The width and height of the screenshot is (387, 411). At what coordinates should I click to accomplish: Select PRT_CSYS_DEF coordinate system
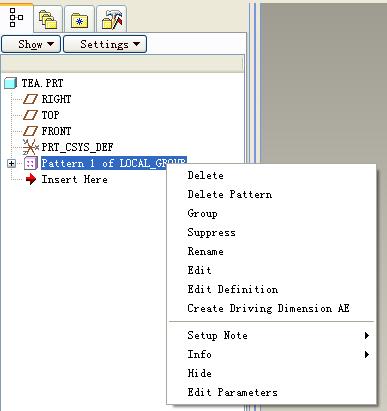(77, 147)
